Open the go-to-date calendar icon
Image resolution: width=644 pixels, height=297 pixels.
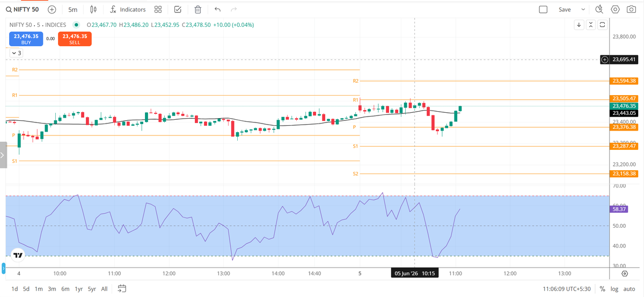tap(122, 288)
